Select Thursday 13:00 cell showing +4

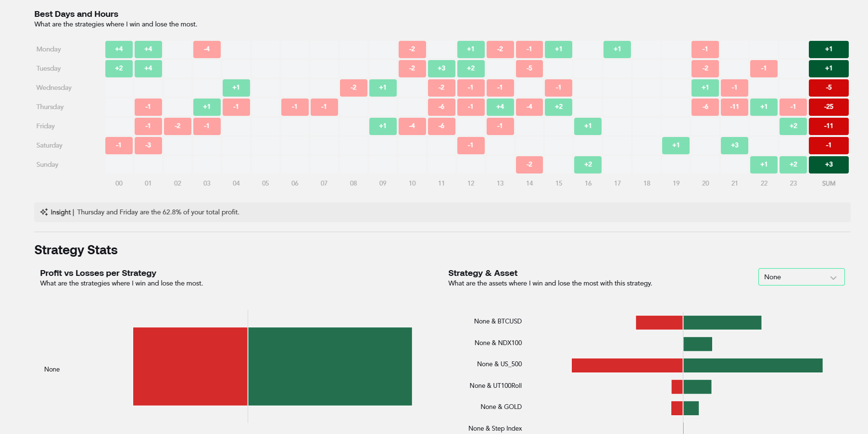[500, 107]
